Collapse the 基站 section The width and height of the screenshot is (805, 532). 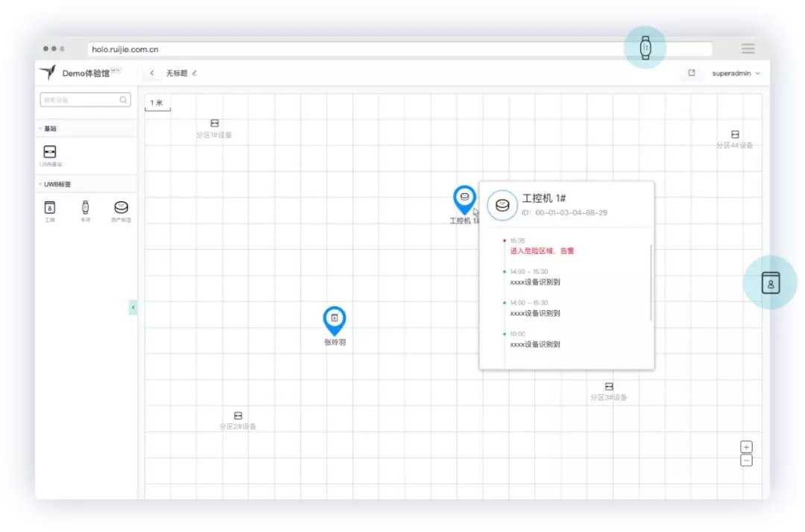coord(40,129)
